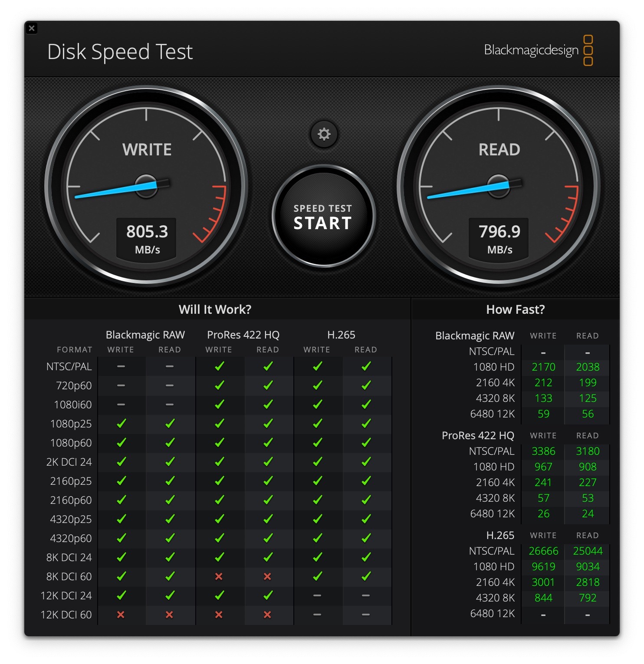The width and height of the screenshot is (644, 664).
Task: Click Blackmagic RAW header in How Fast panel
Action: pyautogui.click(x=475, y=336)
